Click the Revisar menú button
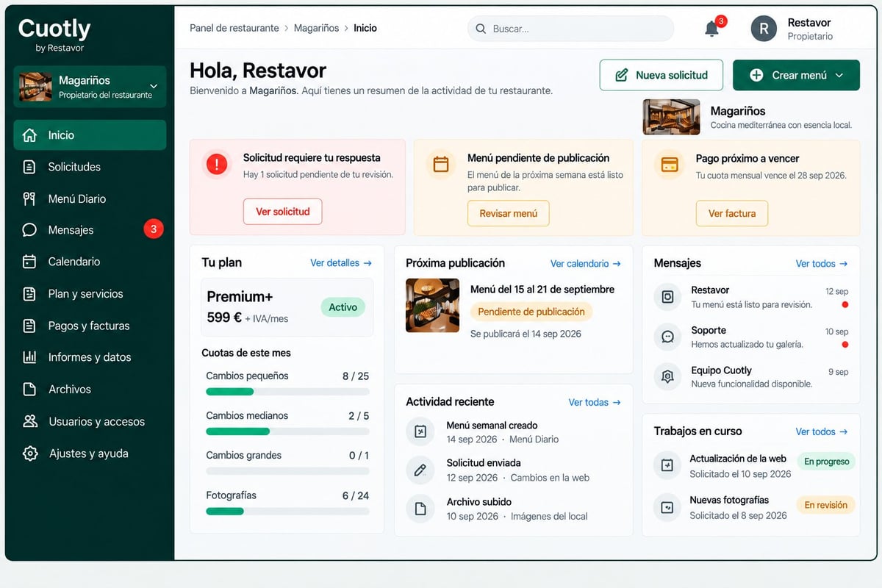Screen dimensions: 882x588 [509, 213]
